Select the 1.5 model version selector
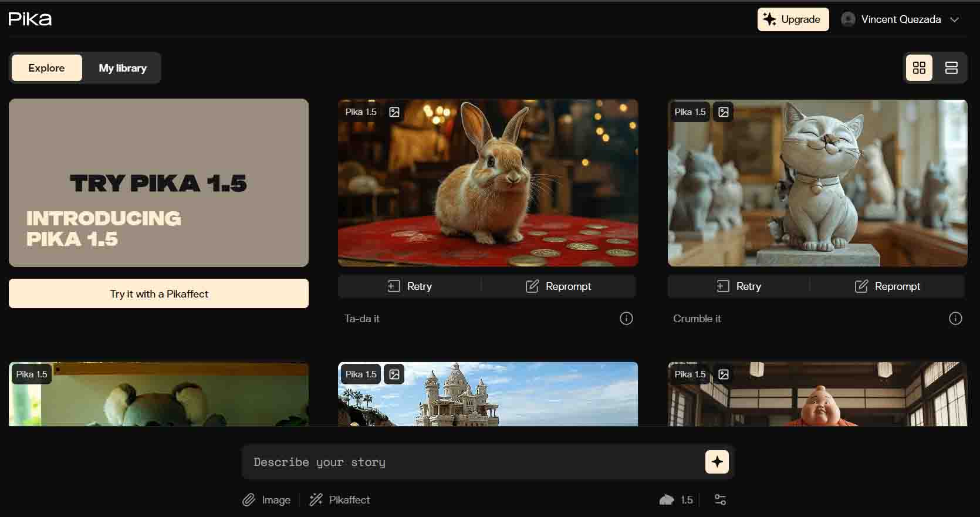980x517 pixels. click(x=676, y=500)
